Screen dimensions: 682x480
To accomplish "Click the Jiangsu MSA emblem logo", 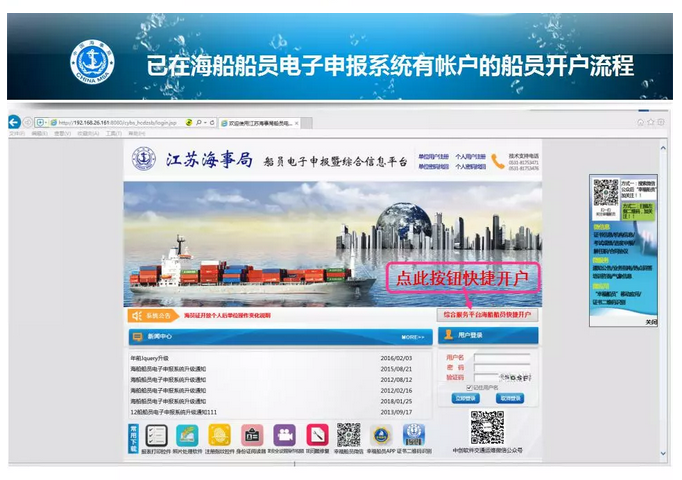I will pyautogui.click(x=144, y=158).
